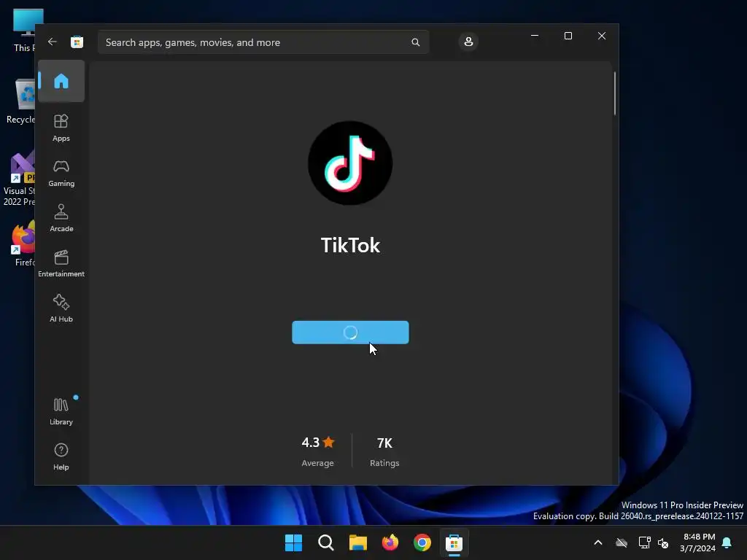Click the loading install button
The width and height of the screenshot is (747, 560).
(x=350, y=332)
